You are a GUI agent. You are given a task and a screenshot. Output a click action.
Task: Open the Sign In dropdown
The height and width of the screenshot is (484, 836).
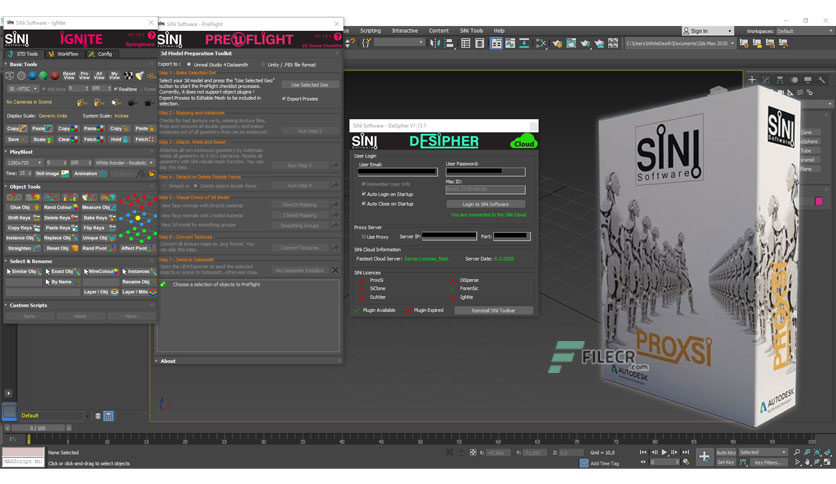708,31
